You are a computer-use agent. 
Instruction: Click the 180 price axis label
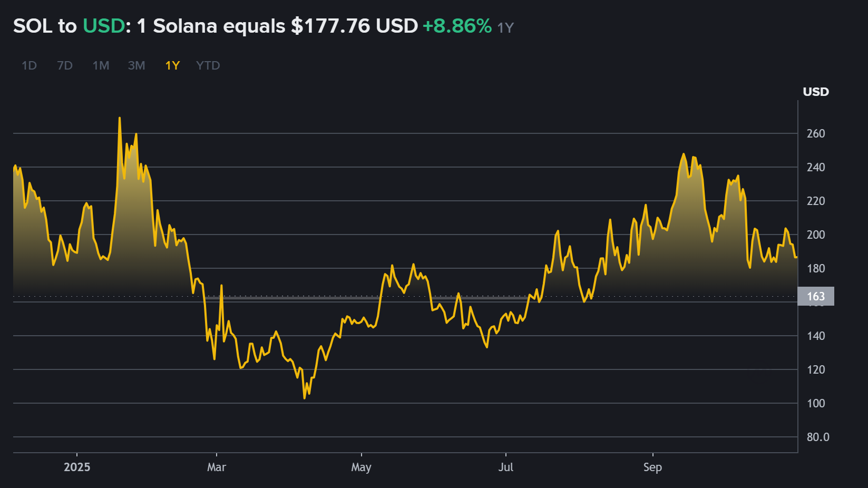816,268
